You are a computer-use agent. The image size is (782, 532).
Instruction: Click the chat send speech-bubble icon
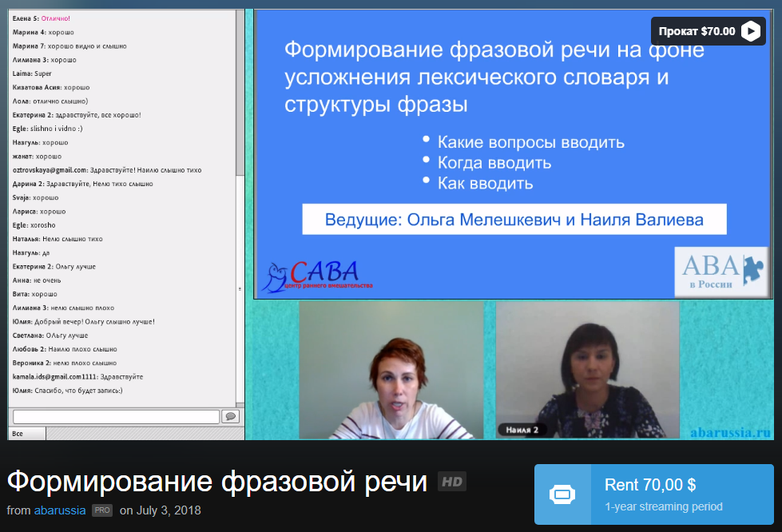click(230, 416)
